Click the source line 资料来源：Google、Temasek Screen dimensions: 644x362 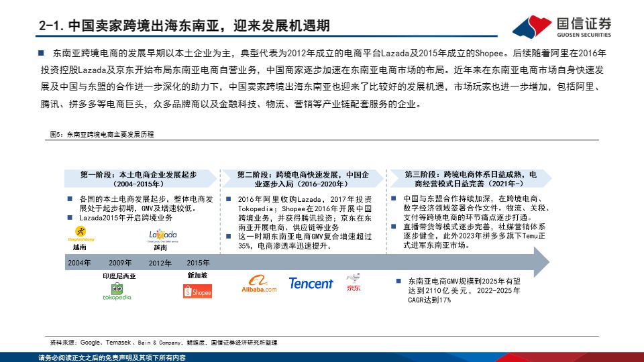[x=164, y=343]
